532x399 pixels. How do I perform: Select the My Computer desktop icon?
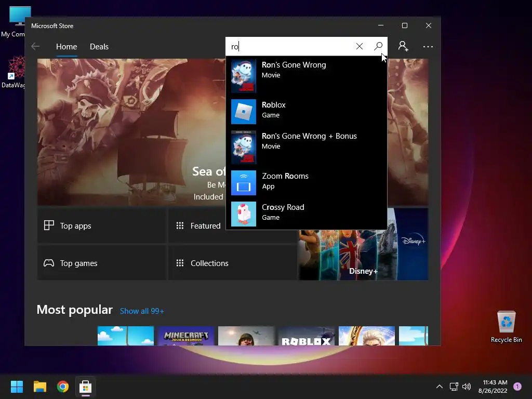click(15, 22)
